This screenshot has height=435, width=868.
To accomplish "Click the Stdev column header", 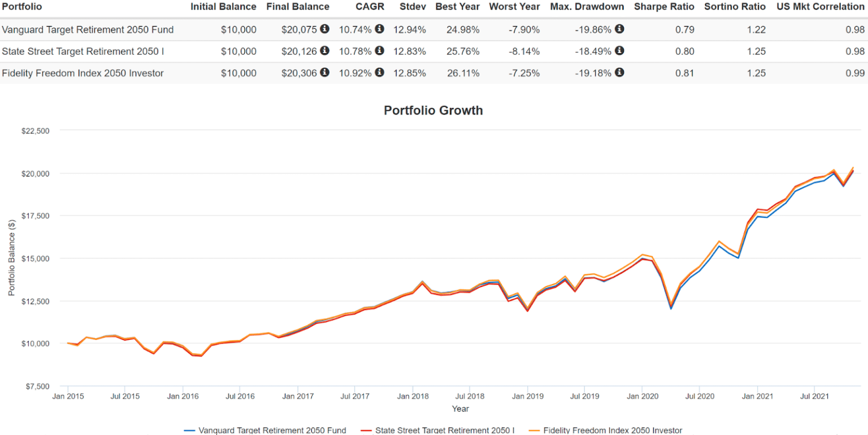I will coord(413,7).
